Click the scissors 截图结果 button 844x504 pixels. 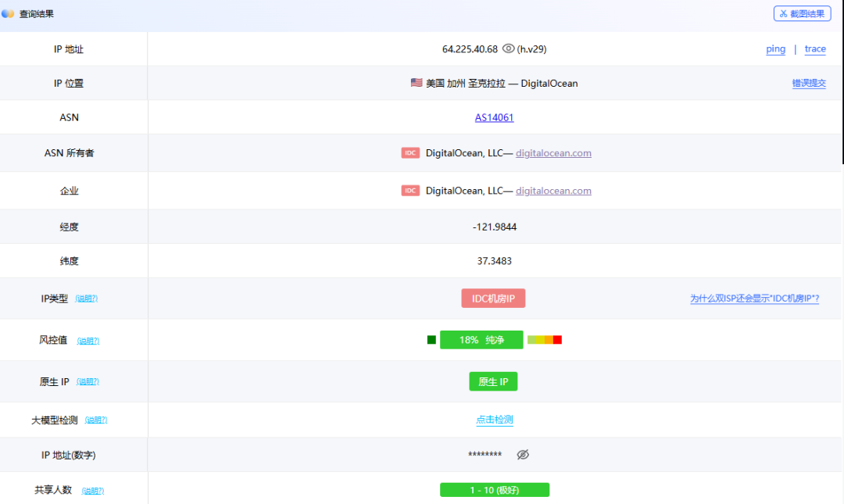point(802,13)
